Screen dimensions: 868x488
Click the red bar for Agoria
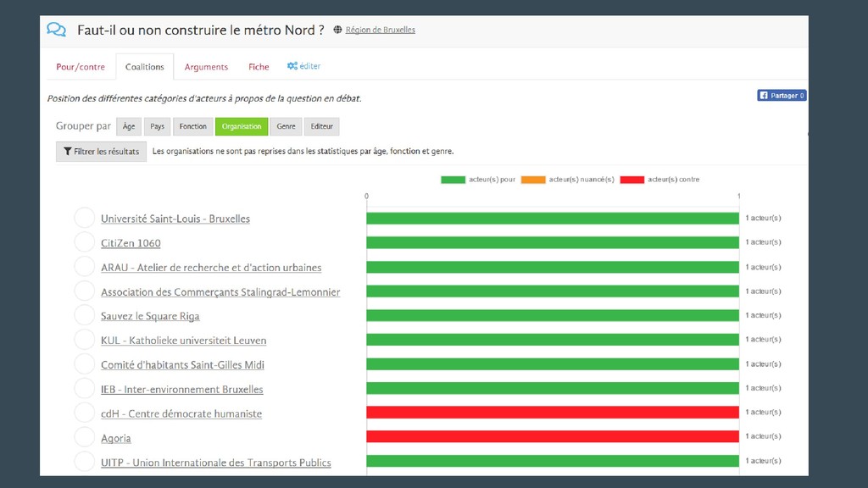(x=553, y=436)
